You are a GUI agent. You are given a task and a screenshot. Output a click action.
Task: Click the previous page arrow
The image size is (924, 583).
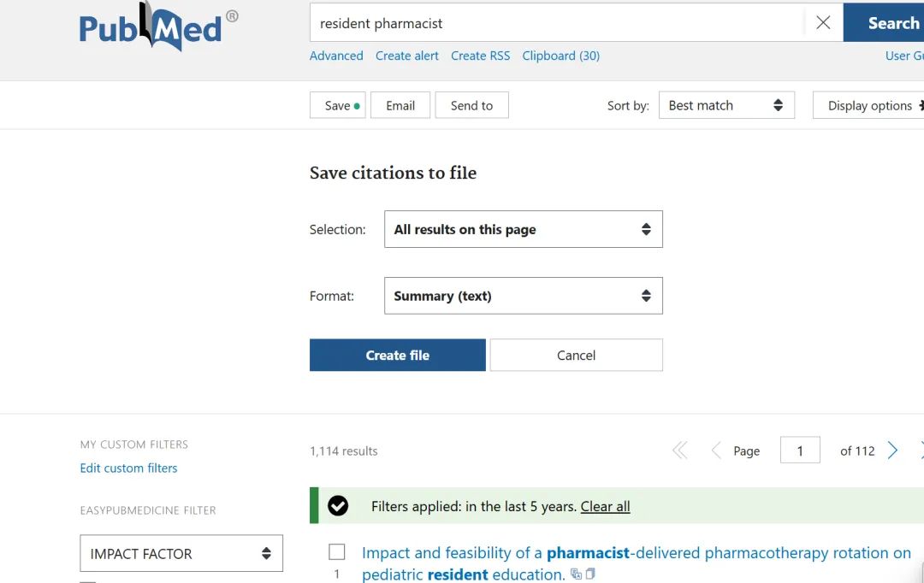[716, 450]
